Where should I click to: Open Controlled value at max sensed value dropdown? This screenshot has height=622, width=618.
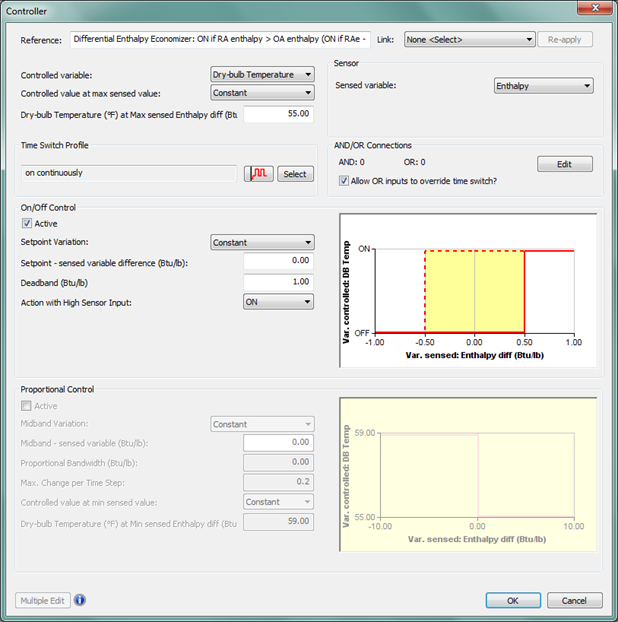[x=262, y=93]
